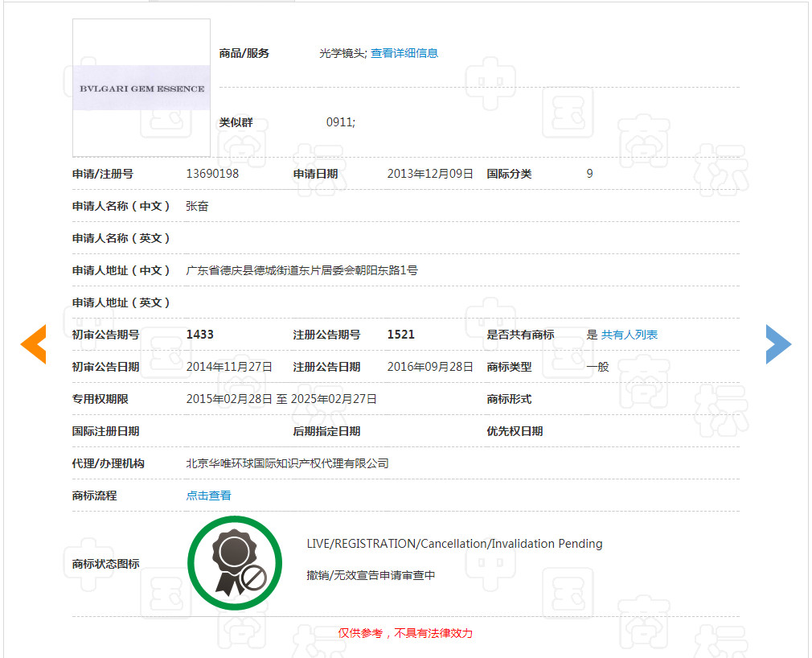
Task: Click registration announcement number 1521
Action: click(401, 335)
